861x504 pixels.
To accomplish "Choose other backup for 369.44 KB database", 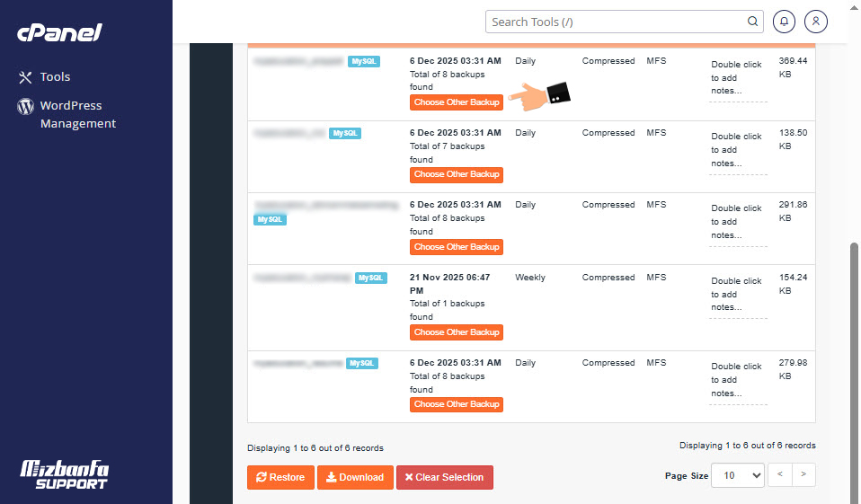I will (457, 102).
